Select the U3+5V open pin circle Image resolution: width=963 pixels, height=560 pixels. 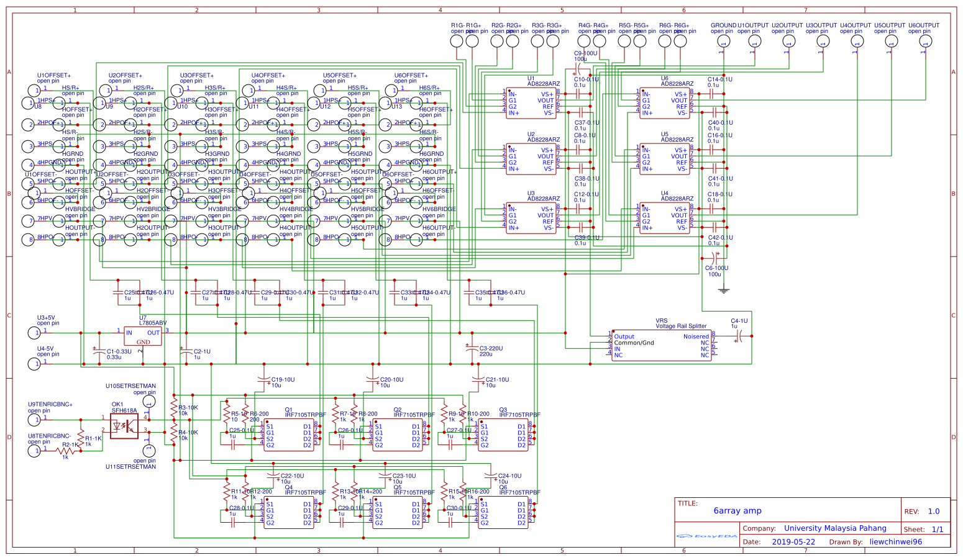pyautogui.click(x=34, y=333)
